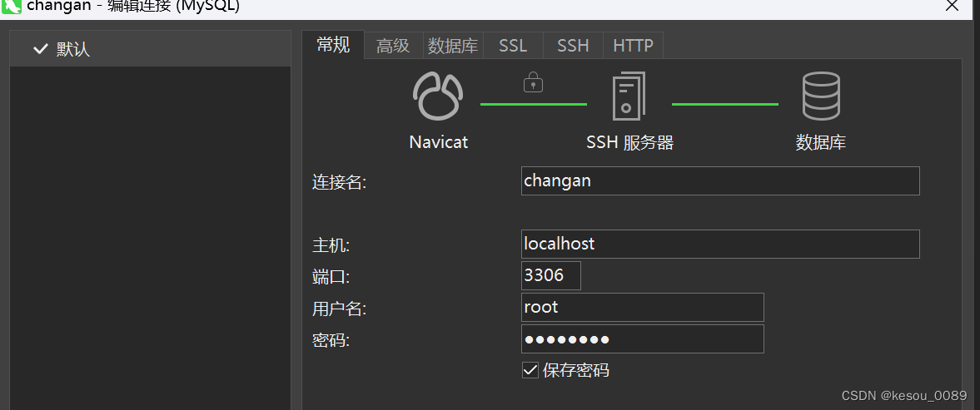This screenshot has width=980, height=410.
Task: Click the 用户名: label
Action: [x=339, y=309]
